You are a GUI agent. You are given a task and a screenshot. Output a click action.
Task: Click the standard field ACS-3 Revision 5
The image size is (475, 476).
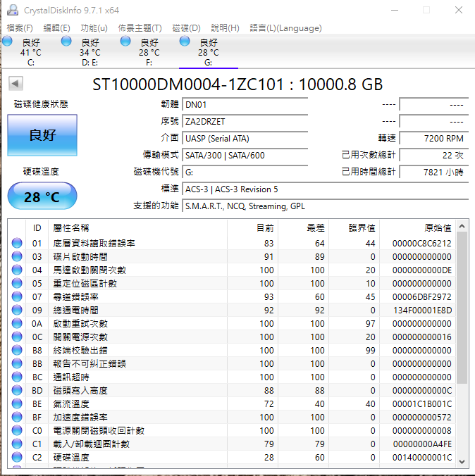coord(325,189)
